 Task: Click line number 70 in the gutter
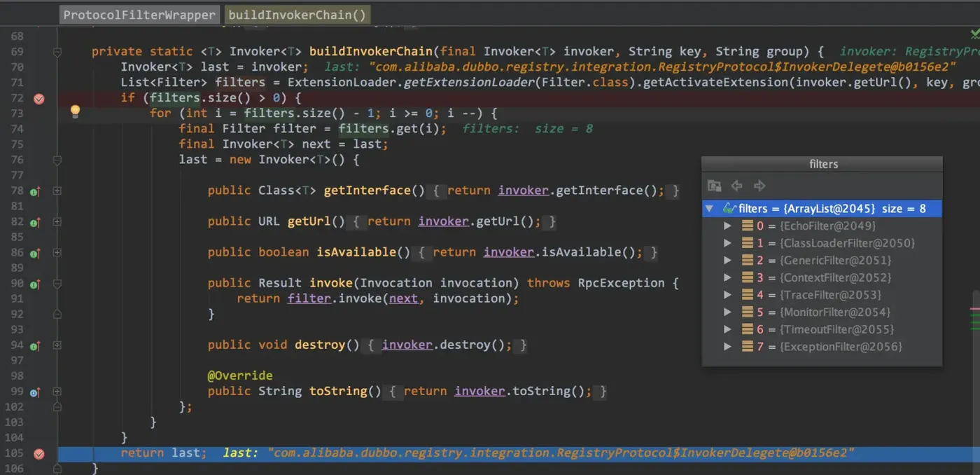click(17, 67)
